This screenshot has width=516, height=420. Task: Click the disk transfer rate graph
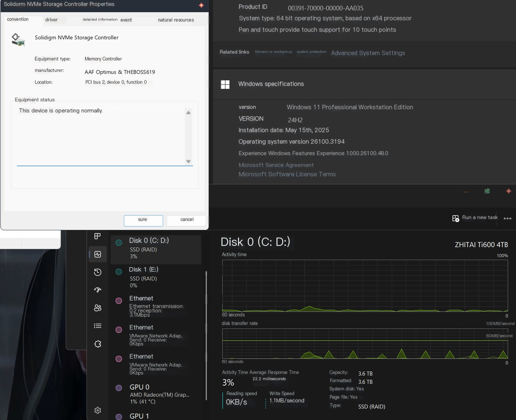[x=365, y=344]
